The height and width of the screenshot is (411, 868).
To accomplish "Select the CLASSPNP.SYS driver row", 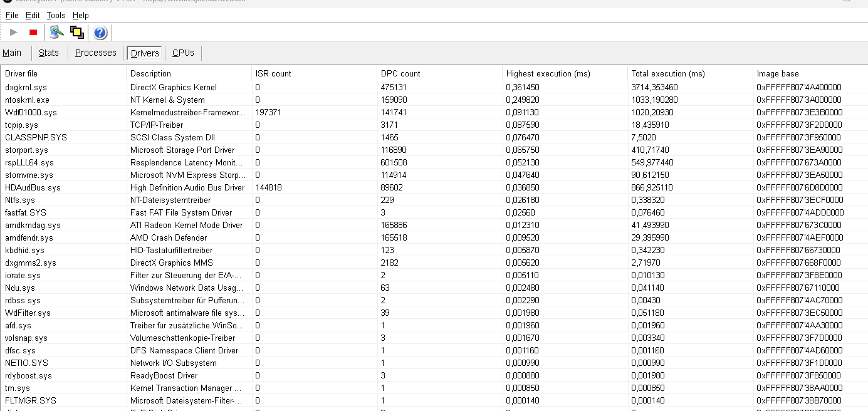I will click(434, 137).
